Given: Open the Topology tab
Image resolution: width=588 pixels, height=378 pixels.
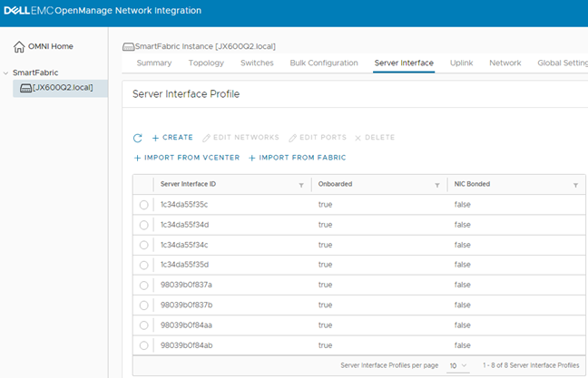Looking at the screenshot, I should (206, 63).
